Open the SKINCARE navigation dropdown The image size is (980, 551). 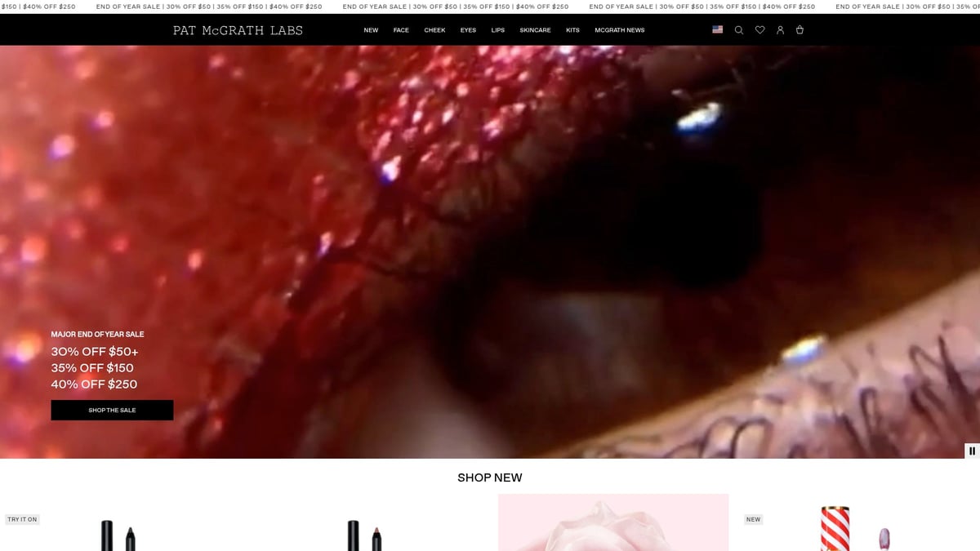535,29
